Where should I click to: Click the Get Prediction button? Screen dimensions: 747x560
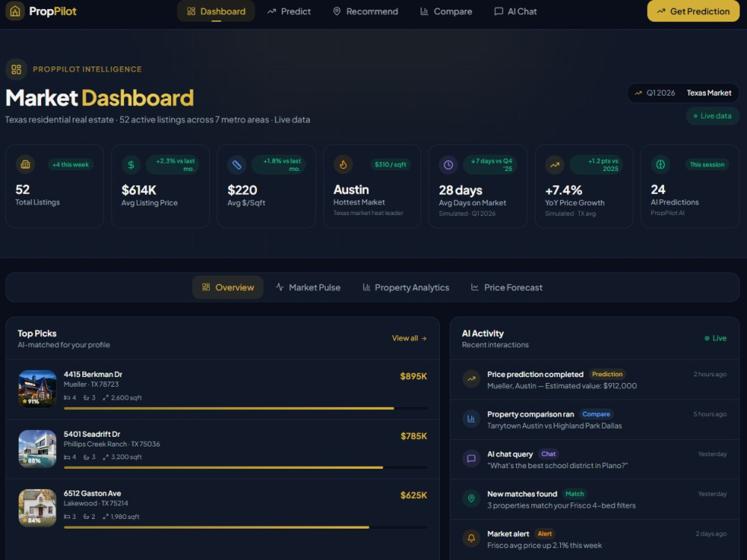(693, 11)
